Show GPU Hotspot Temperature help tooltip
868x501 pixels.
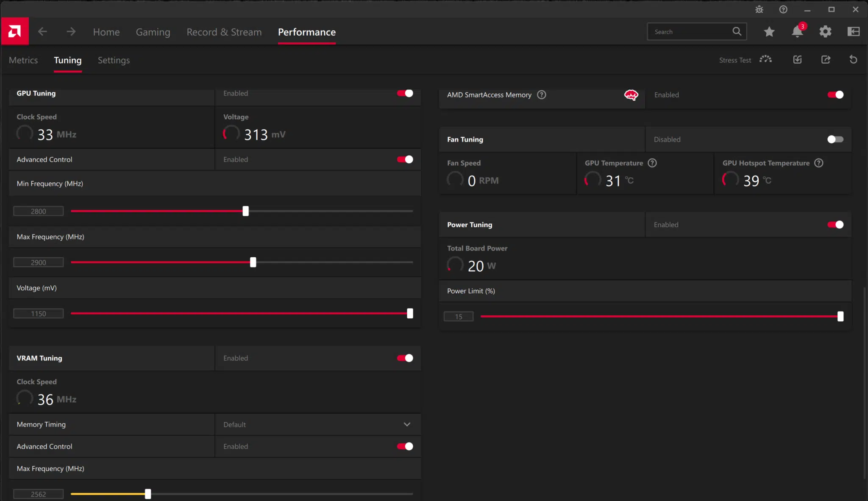[x=819, y=163]
